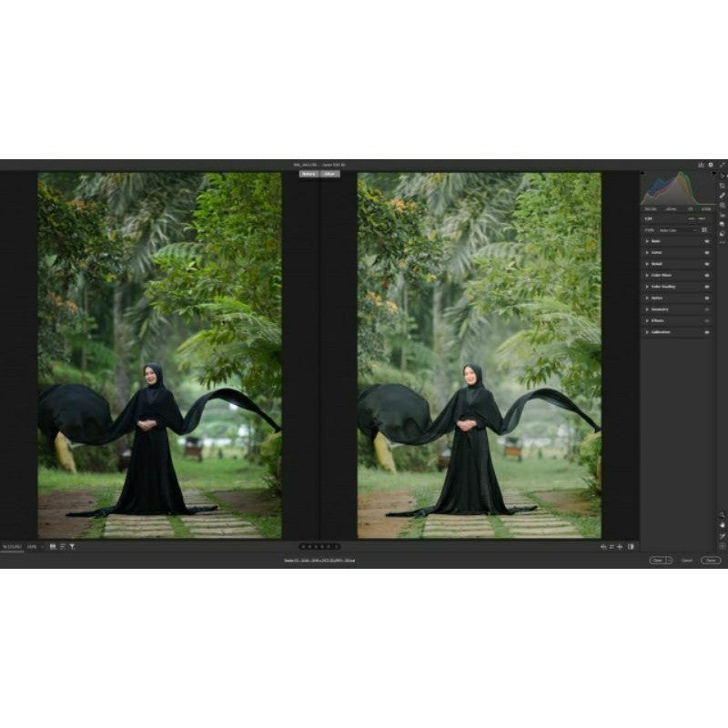Toggle highlight clipping warning on histogram

pyautogui.click(x=714, y=173)
